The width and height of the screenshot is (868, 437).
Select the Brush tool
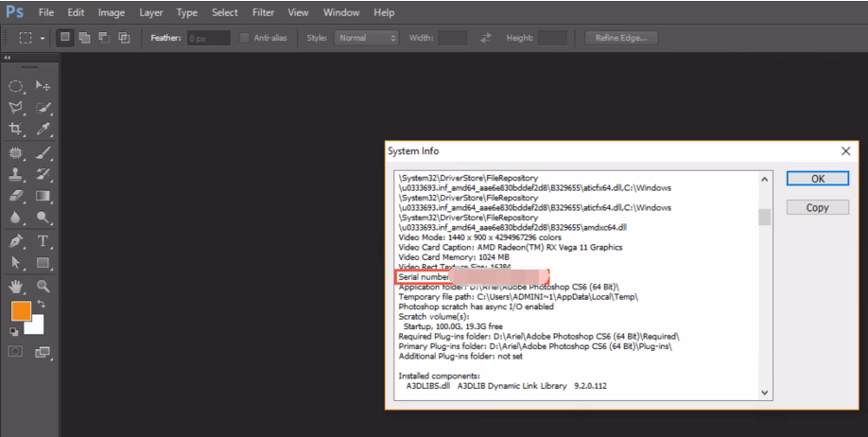43,152
